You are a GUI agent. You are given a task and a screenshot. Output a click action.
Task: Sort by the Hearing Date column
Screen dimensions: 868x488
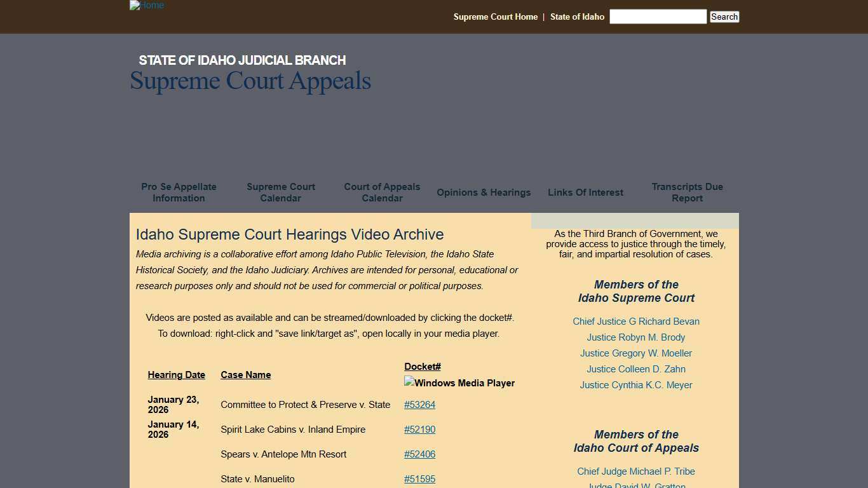click(x=176, y=375)
